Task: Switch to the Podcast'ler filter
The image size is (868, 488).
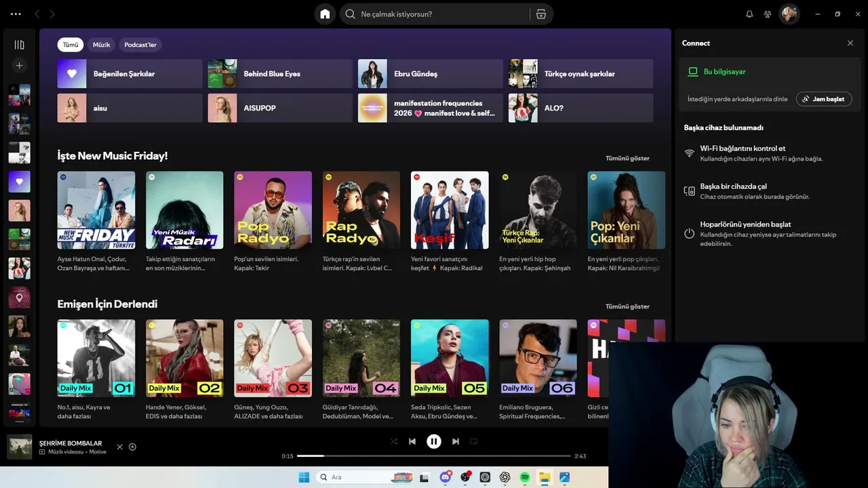Action: [140, 45]
